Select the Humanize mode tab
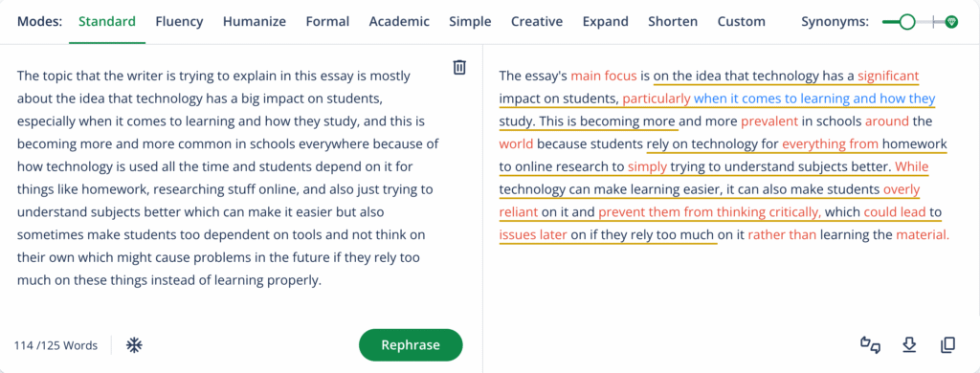The width and height of the screenshot is (980, 373). [x=255, y=21]
